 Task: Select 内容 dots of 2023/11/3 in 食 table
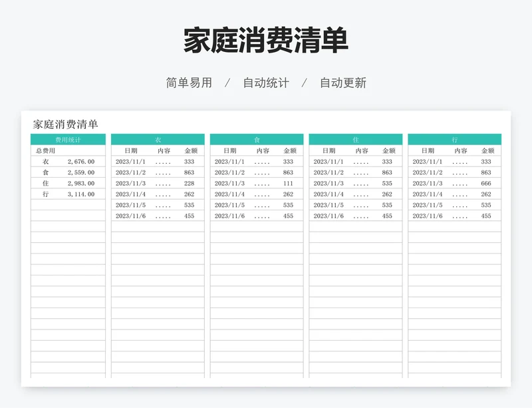point(262,185)
